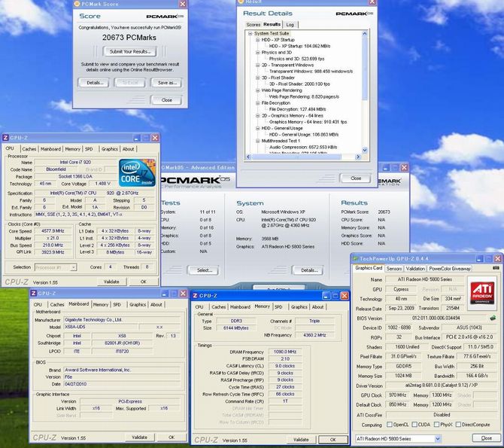
Task: Collapse the Web Page Rendering node
Action: 257,90
